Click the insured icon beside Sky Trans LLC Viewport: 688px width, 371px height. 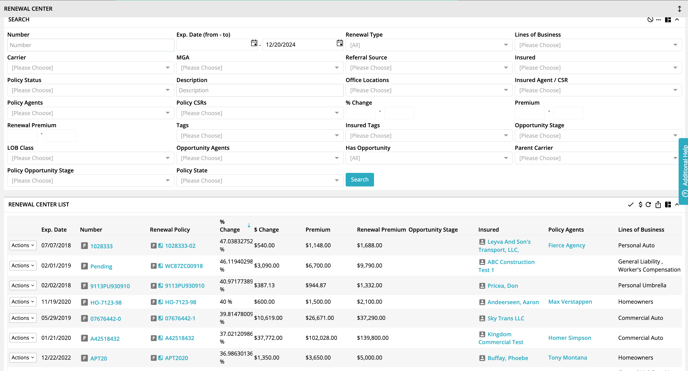pos(482,318)
